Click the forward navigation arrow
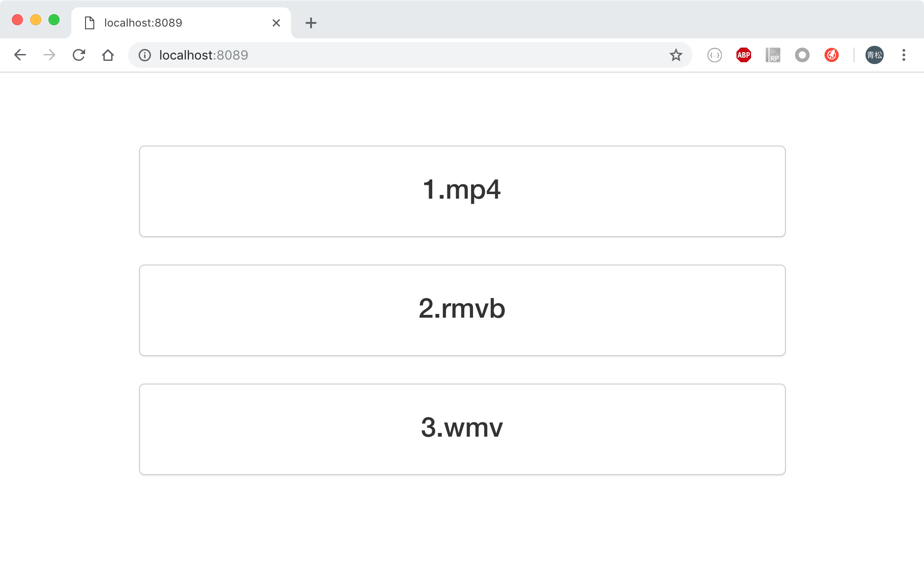 coord(49,55)
